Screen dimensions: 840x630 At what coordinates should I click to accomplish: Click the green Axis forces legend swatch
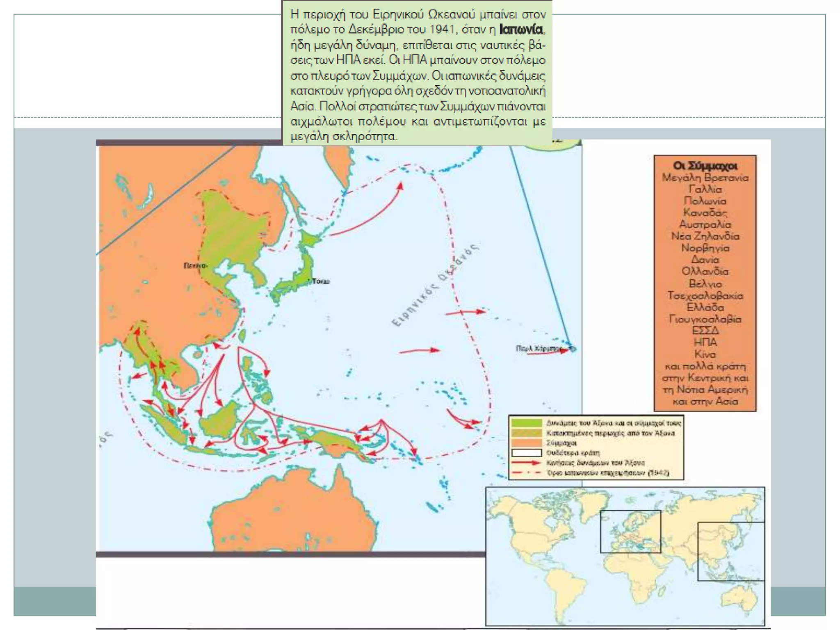click(x=527, y=423)
